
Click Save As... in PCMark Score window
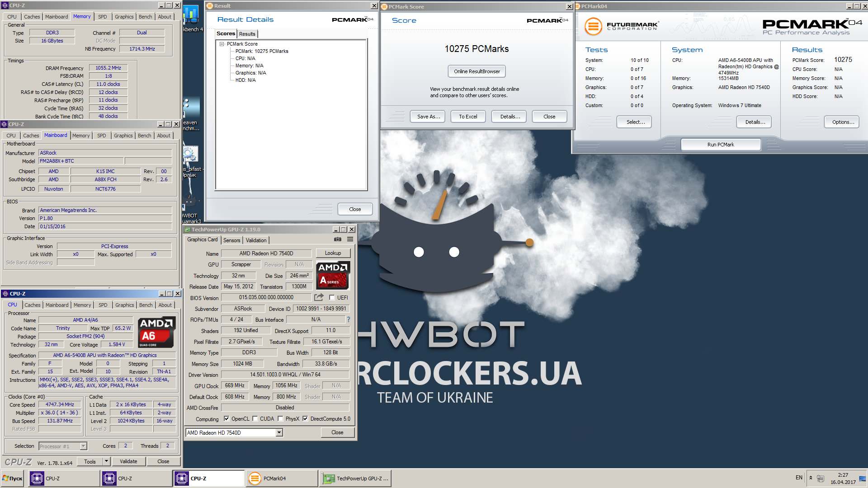pos(428,117)
